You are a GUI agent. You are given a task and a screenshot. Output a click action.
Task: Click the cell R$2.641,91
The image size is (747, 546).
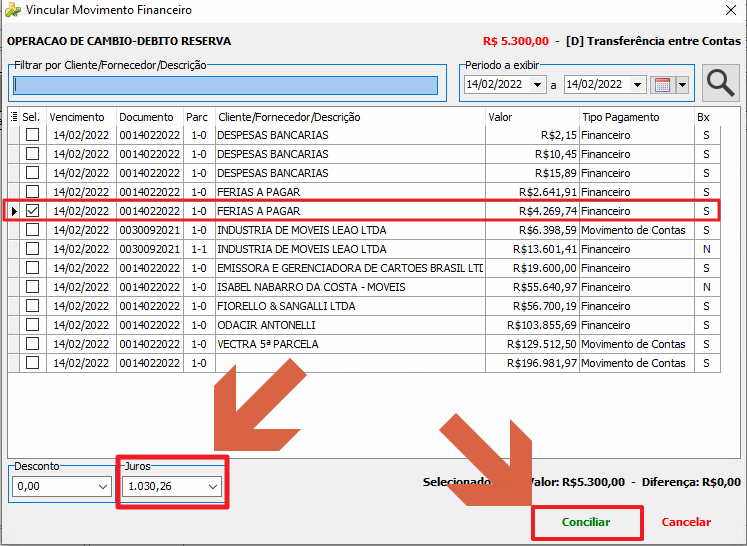(532, 192)
